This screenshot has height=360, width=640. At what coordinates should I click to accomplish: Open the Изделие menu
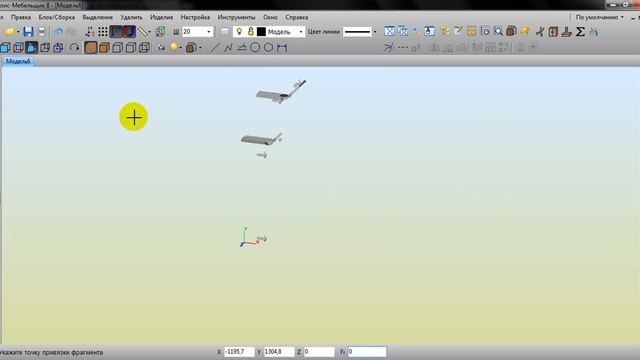[162, 17]
